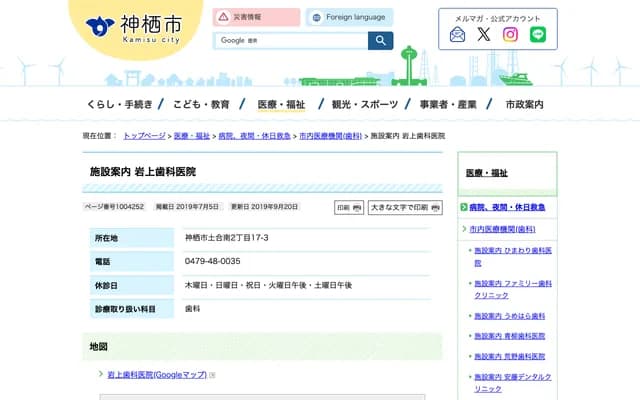
Task: Open the X (Twitter) official account
Action: [484, 34]
